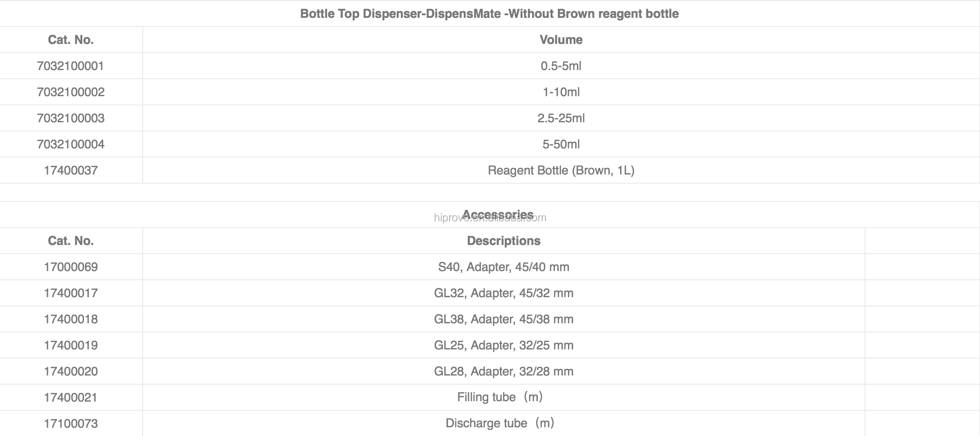The image size is (980, 436).
Task: Click the Bottle Top Dispenser-DispensMate table title
Action: click(x=489, y=14)
